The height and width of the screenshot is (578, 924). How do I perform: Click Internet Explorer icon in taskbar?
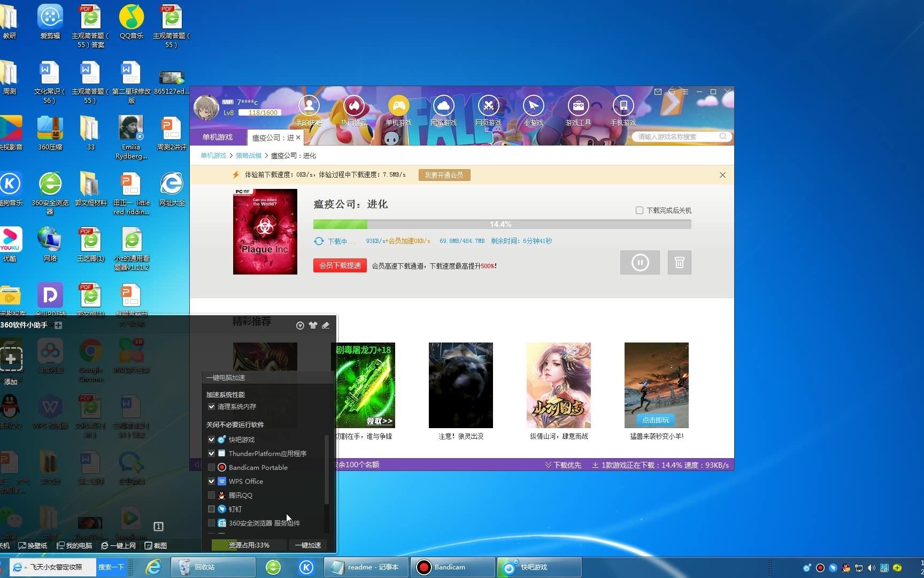point(153,567)
